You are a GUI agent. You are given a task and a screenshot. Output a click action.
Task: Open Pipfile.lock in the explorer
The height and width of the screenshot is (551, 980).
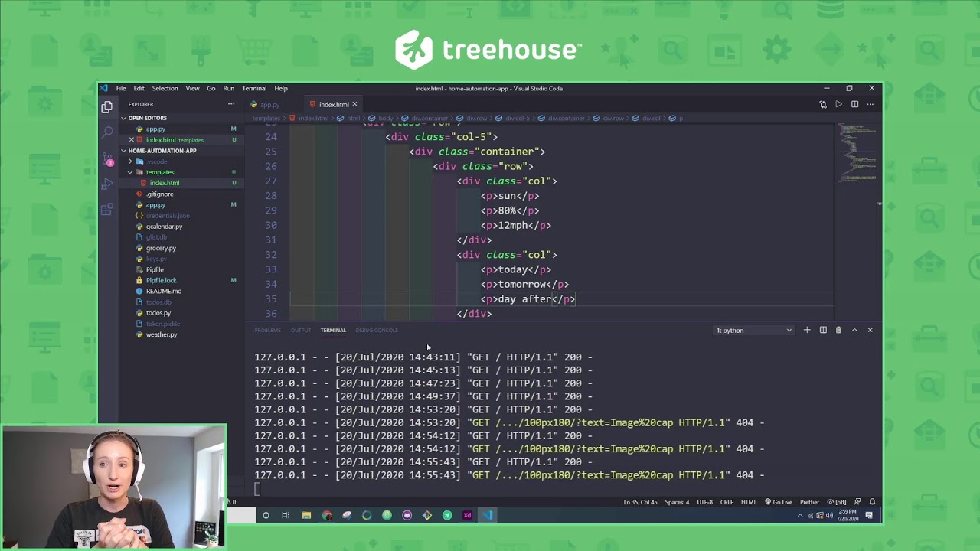[x=161, y=280]
